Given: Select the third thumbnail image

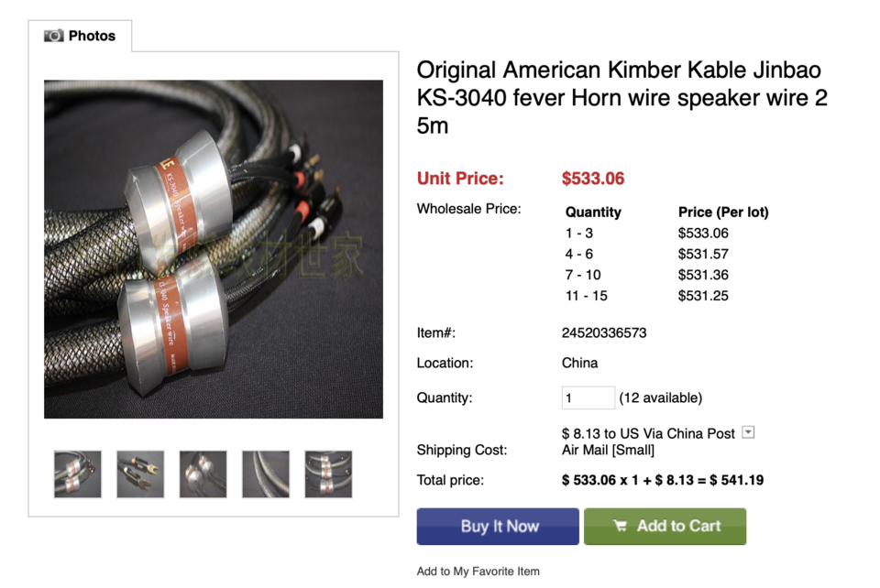Looking at the screenshot, I should tap(203, 474).
